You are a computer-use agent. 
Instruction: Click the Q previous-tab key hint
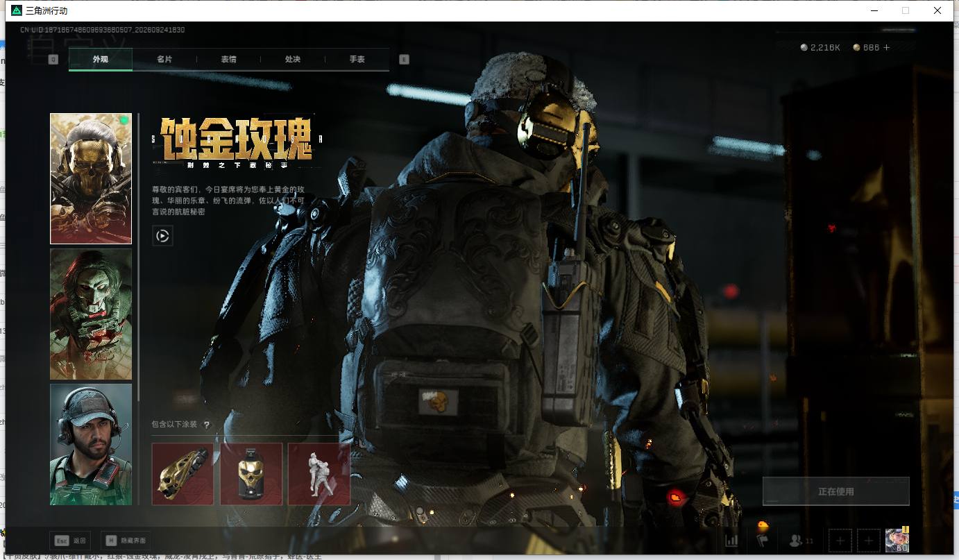[x=53, y=60]
